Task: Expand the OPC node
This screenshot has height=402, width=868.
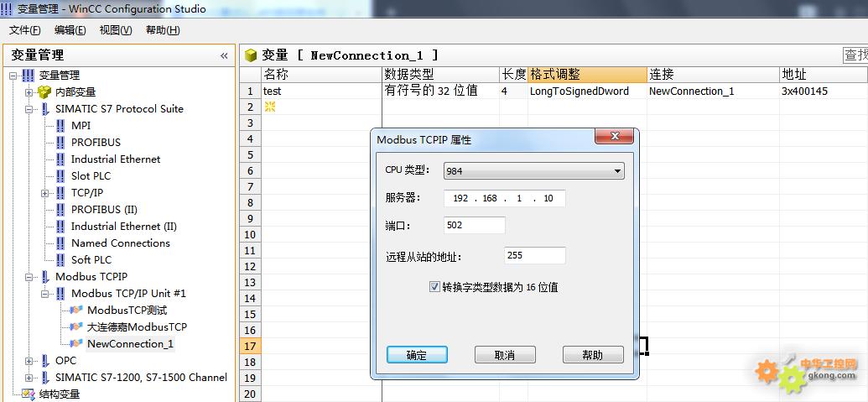Action: click(29, 361)
